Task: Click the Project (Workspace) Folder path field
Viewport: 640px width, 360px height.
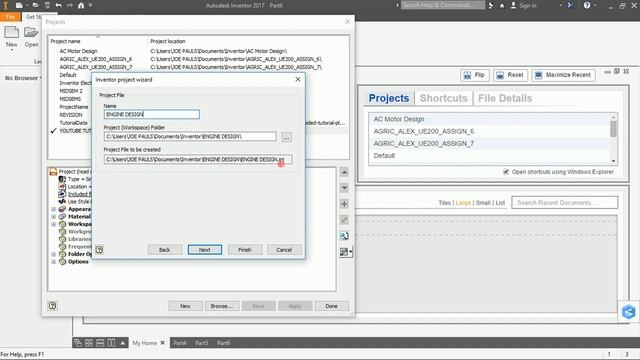Action: [190, 137]
